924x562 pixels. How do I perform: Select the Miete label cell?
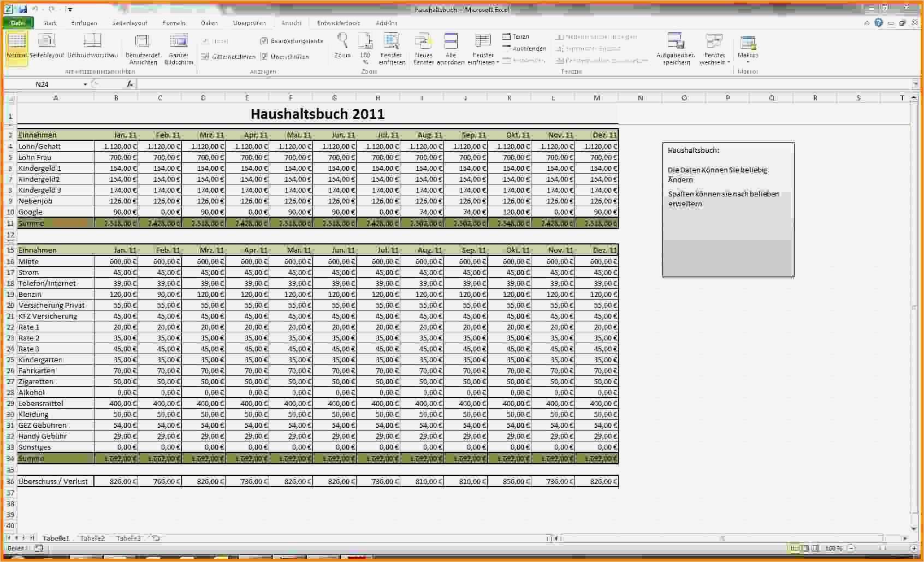coord(56,261)
